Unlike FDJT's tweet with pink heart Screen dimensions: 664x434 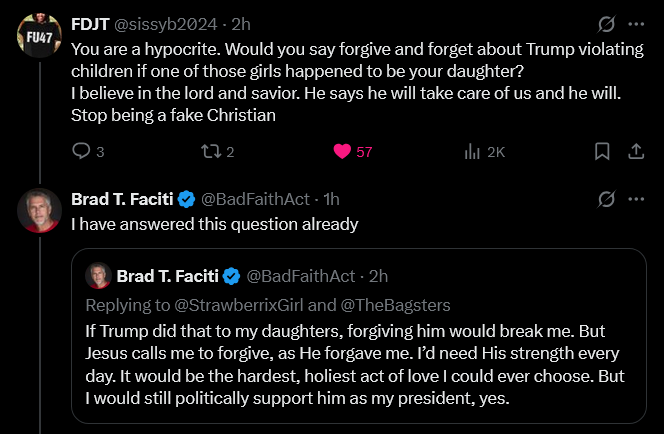coord(343,152)
